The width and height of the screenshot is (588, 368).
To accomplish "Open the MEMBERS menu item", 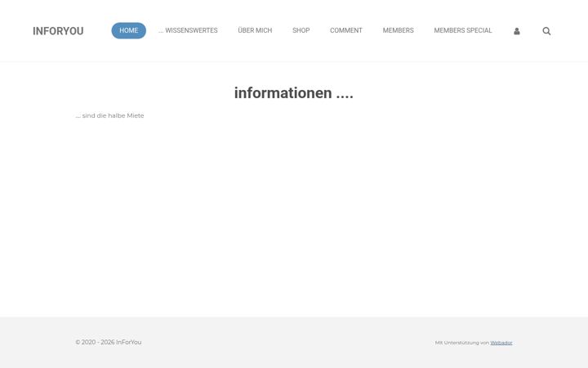I will click(x=399, y=30).
